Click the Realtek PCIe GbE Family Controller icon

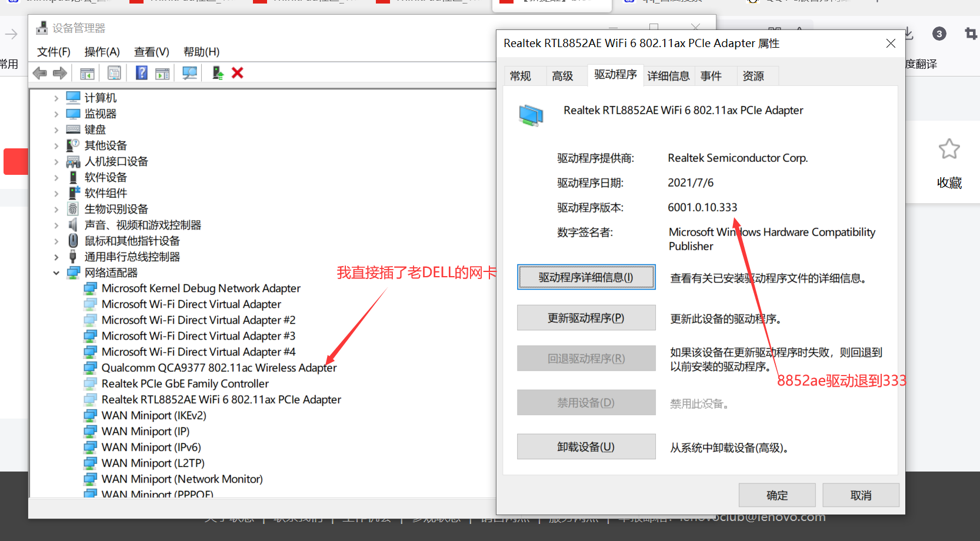click(x=90, y=384)
